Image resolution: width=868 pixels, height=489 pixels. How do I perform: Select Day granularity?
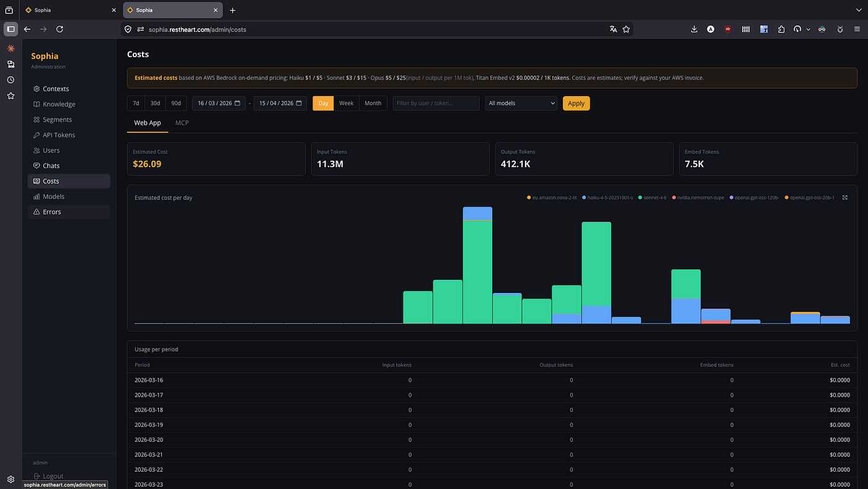coord(323,103)
